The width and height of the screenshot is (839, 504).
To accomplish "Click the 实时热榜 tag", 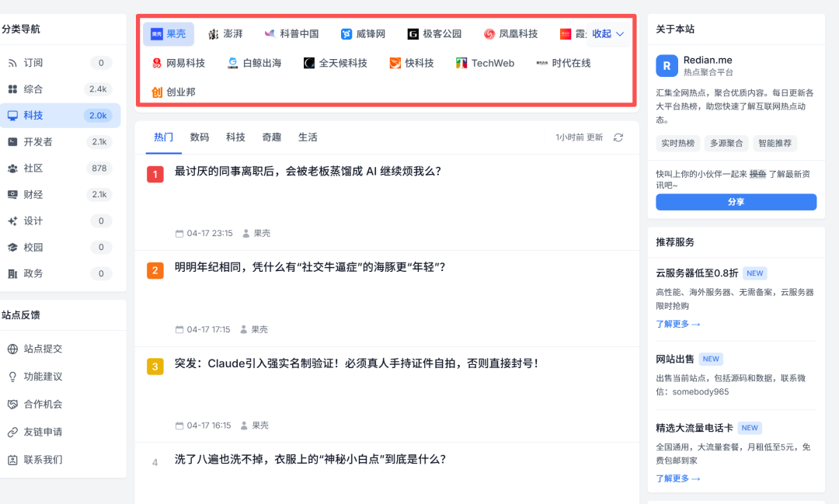I will point(677,144).
